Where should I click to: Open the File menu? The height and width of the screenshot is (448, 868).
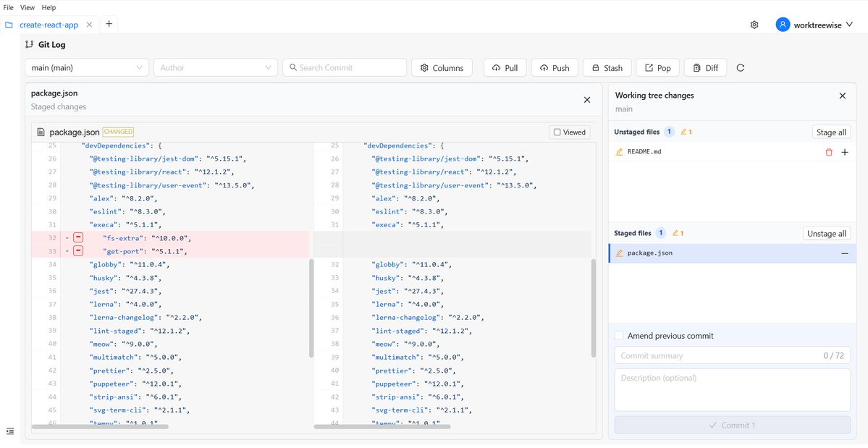9,8
